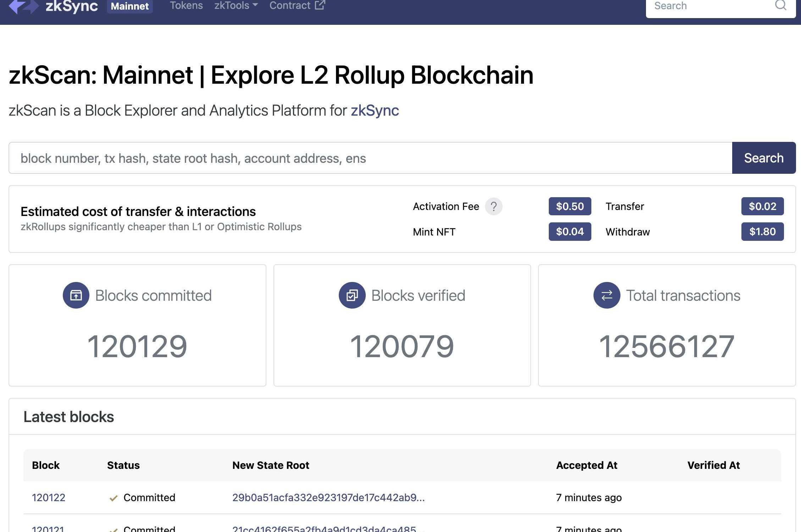
Task: Open state root hash 29b0a51acfa332e...
Action: 328,498
